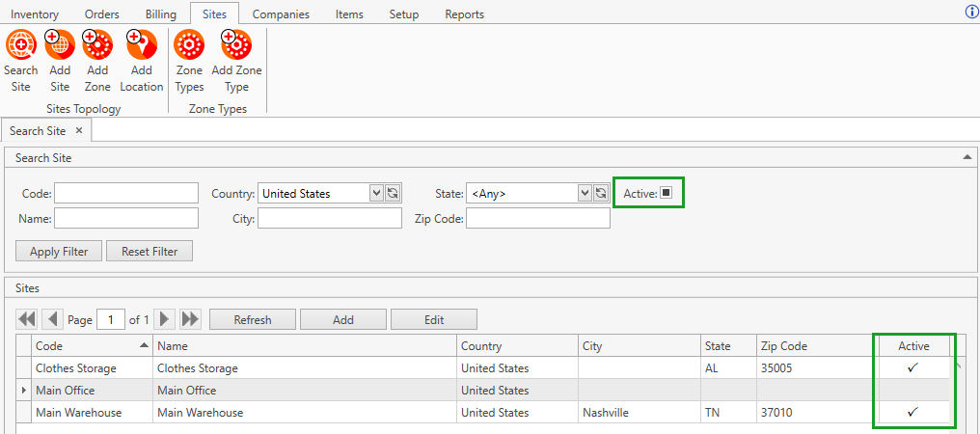Image resolution: width=980 pixels, height=434 pixels.
Task: Go to next page of sites
Action: pos(164,319)
